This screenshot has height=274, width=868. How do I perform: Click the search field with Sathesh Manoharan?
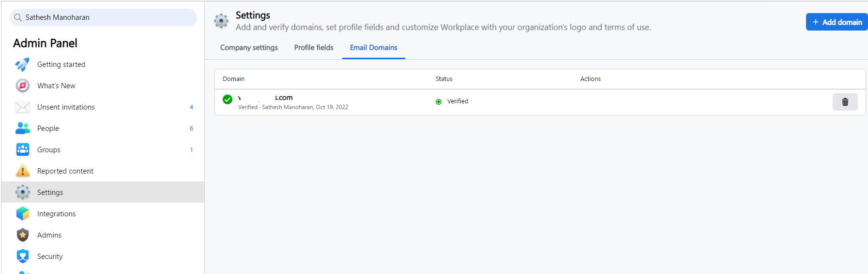click(x=103, y=17)
